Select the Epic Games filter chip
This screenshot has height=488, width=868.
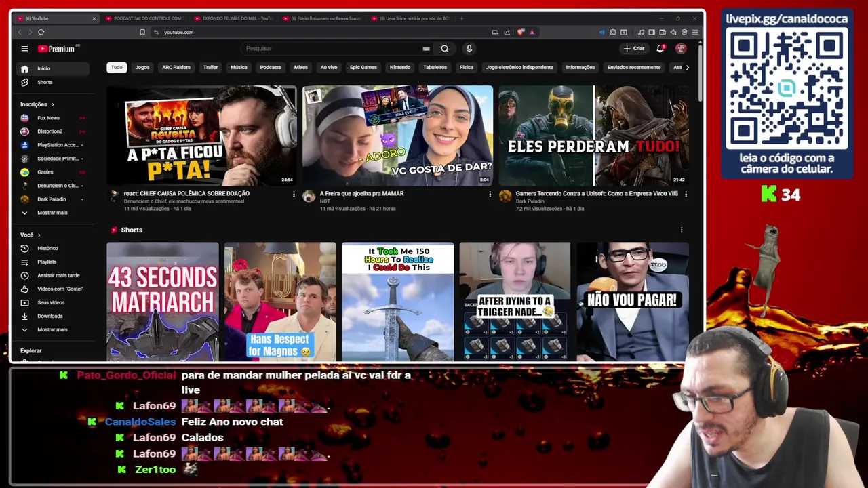click(x=363, y=68)
